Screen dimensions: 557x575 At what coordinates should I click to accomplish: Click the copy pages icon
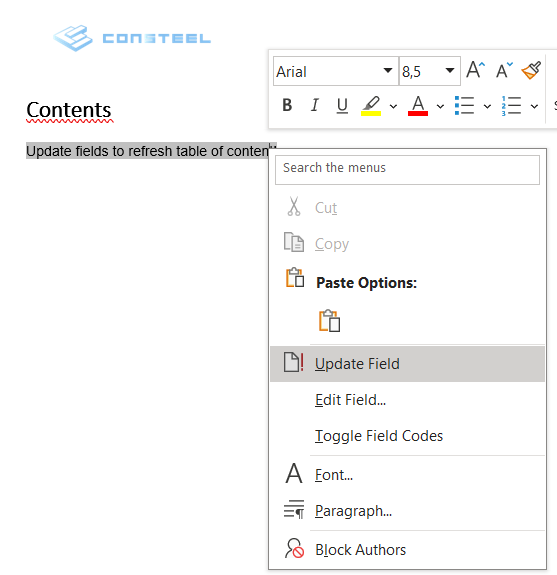coord(294,242)
